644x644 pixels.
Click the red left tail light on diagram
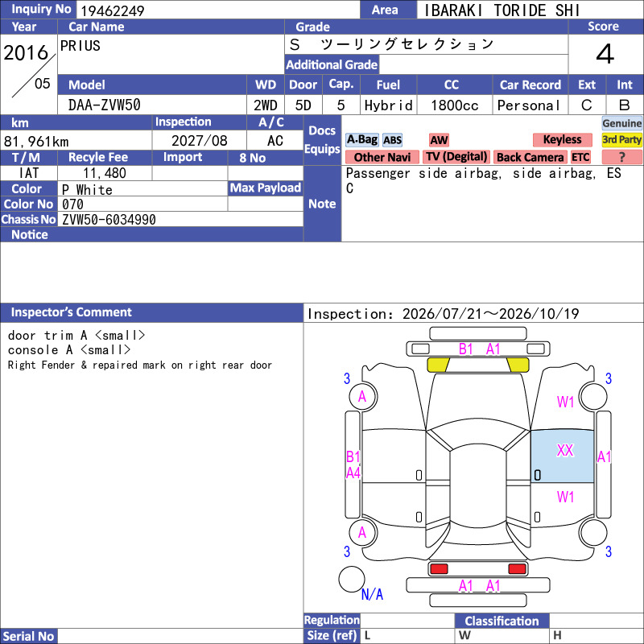click(x=439, y=569)
